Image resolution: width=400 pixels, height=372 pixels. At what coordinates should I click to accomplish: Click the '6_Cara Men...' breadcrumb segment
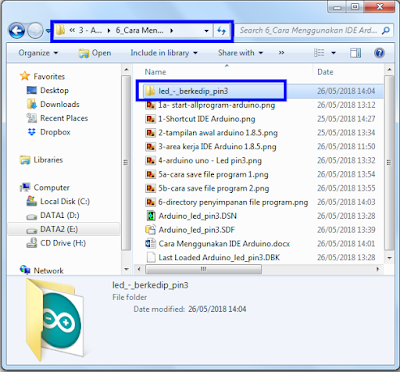(x=139, y=30)
